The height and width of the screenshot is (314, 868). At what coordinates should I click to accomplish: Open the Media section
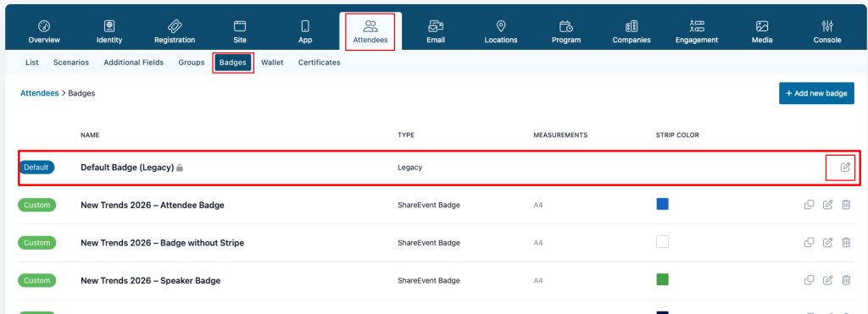tap(762, 31)
